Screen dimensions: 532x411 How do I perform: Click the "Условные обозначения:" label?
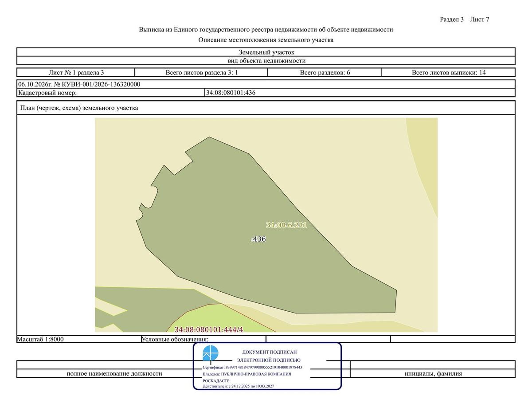175,339
